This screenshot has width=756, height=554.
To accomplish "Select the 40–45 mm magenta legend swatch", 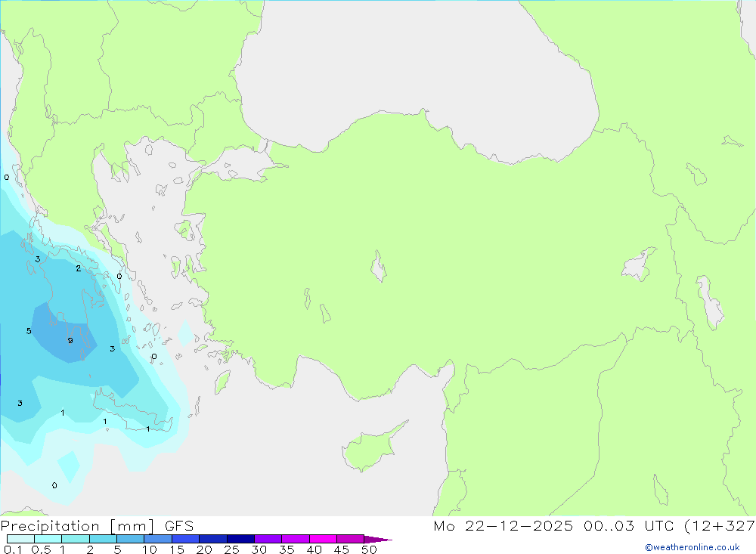I will point(323,539).
